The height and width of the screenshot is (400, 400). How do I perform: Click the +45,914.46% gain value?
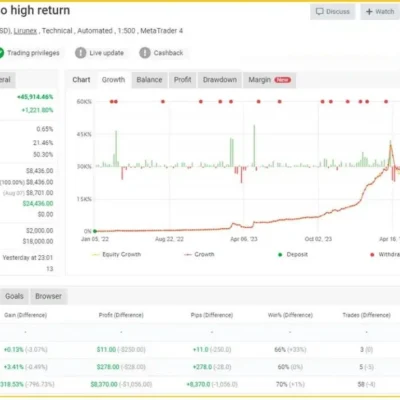click(35, 97)
